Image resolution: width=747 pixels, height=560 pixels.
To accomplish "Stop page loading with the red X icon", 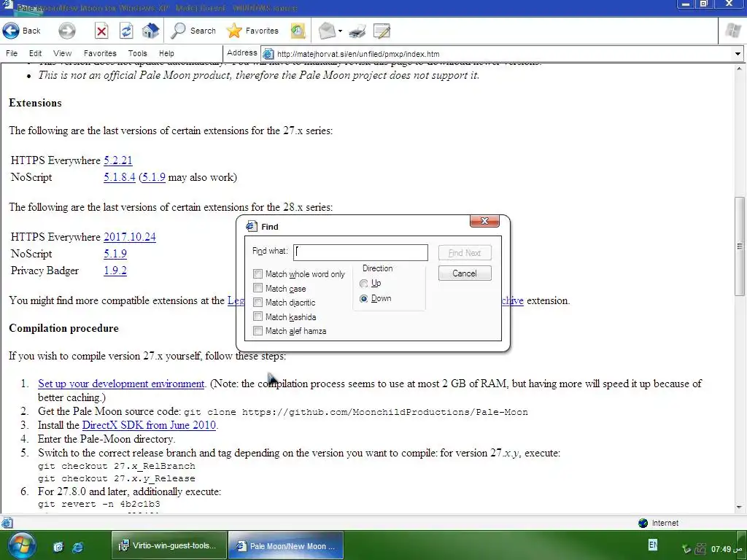I will pyautogui.click(x=101, y=31).
